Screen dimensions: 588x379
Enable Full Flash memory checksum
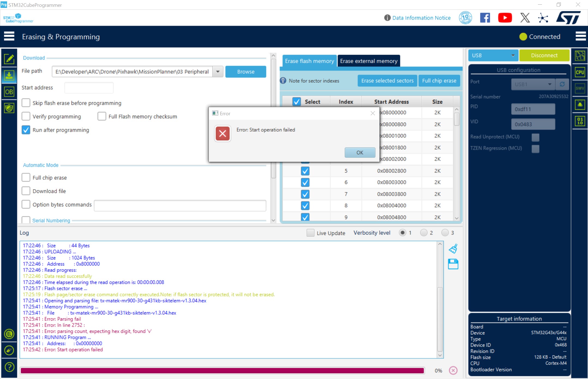(x=102, y=116)
